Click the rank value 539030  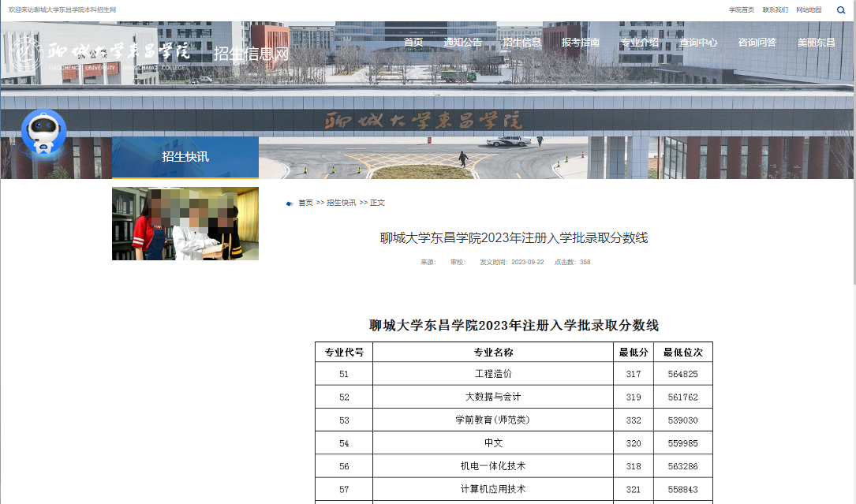click(x=683, y=420)
